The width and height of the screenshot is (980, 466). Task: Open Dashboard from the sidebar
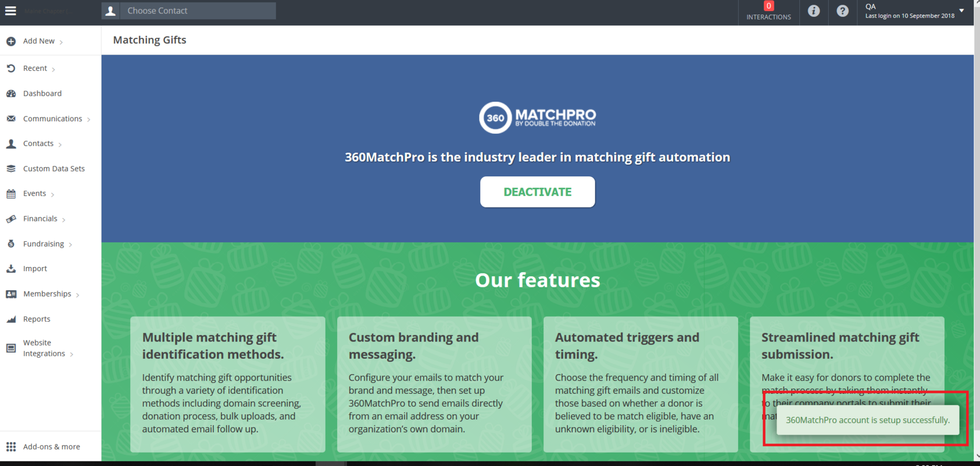(42, 93)
